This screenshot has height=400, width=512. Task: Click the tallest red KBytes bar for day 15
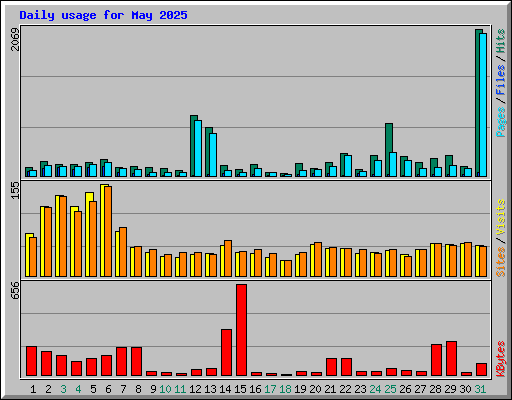(241, 330)
